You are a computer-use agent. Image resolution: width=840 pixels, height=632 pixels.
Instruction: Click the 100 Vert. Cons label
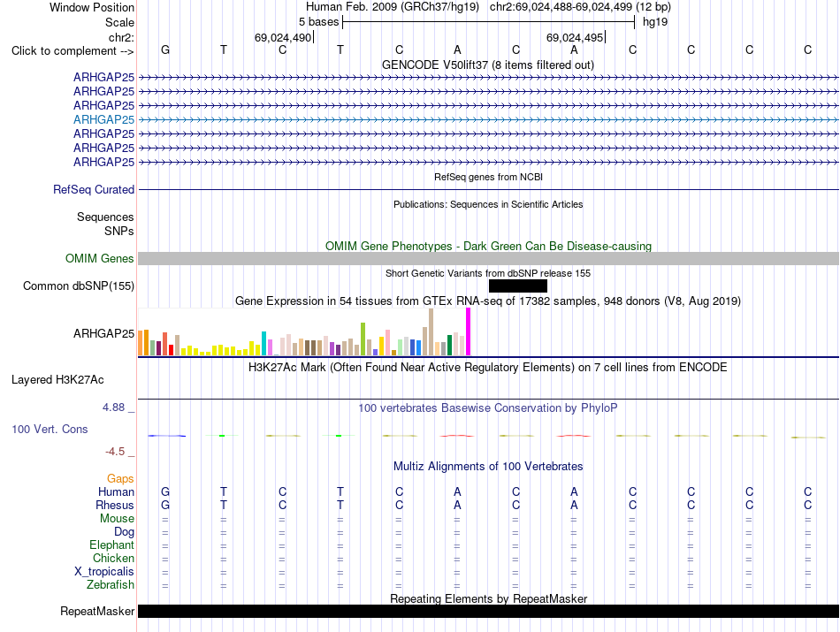click(50, 429)
